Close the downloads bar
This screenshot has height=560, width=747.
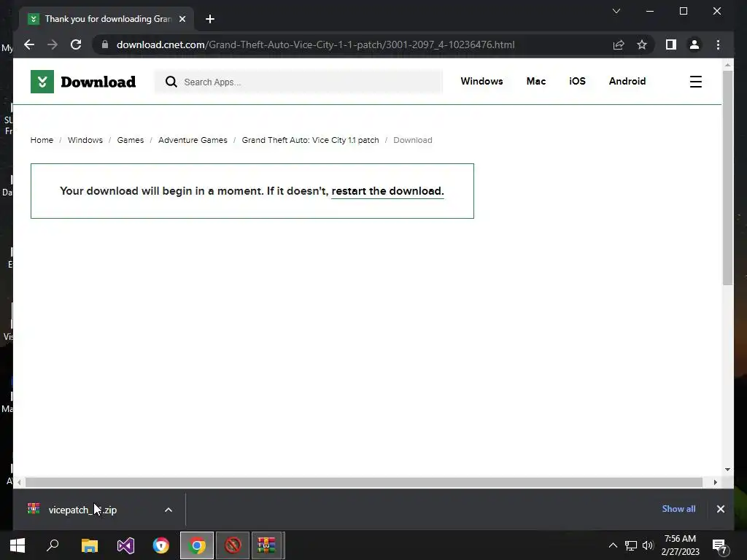720,509
